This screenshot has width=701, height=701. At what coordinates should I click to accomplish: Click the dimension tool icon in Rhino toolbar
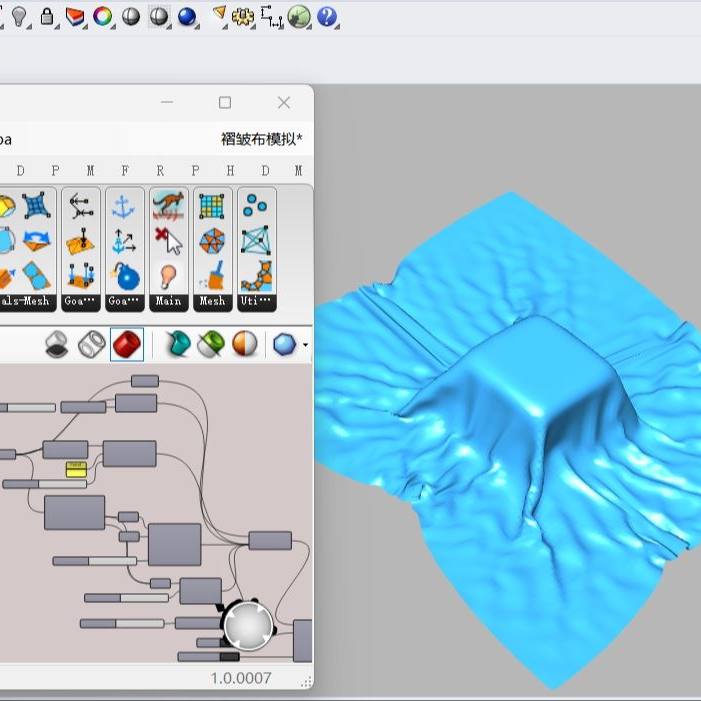coord(271,17)
